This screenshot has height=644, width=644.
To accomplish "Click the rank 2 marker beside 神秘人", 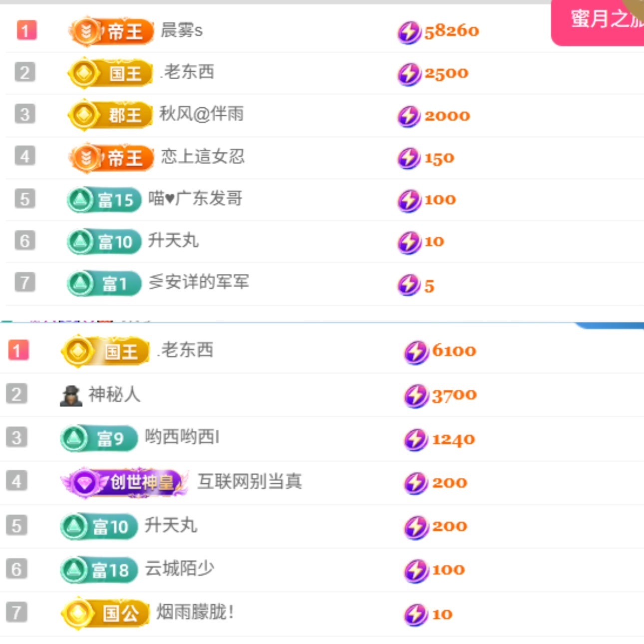I will tap(16, 394).
